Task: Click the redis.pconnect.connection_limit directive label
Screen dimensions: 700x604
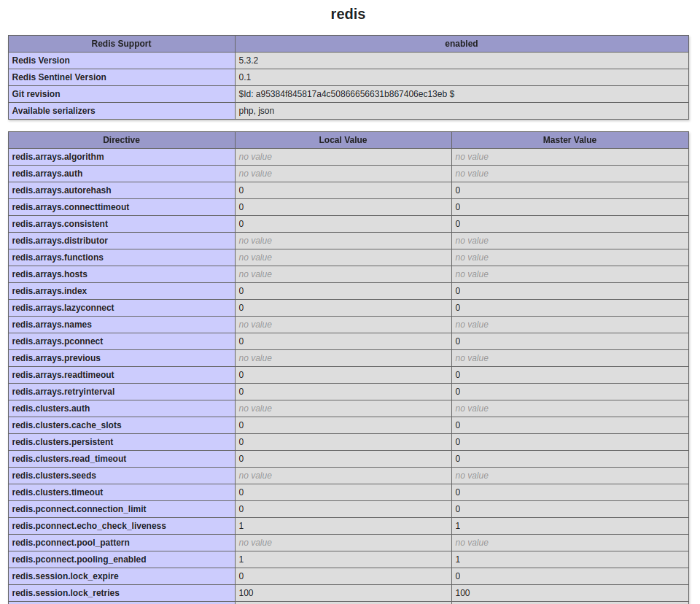Action: 79,509
